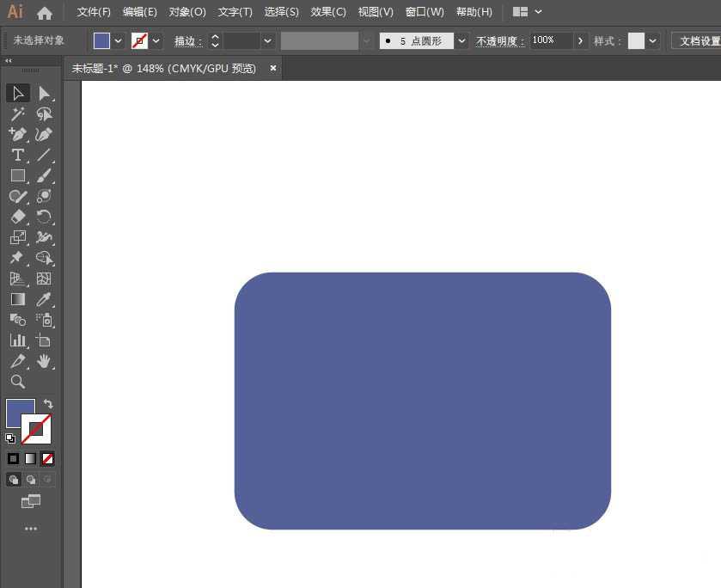Select the Type tool
Viewport: 721px width, 588px height.
tap(17, 155)
